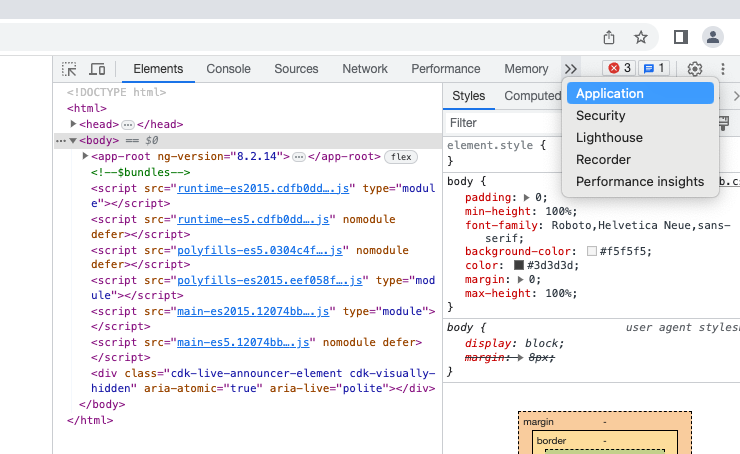Screen dimensions: 740x454
Task: Open polyfills-es5.0304c4f….js script link
Action: point(260,250)
